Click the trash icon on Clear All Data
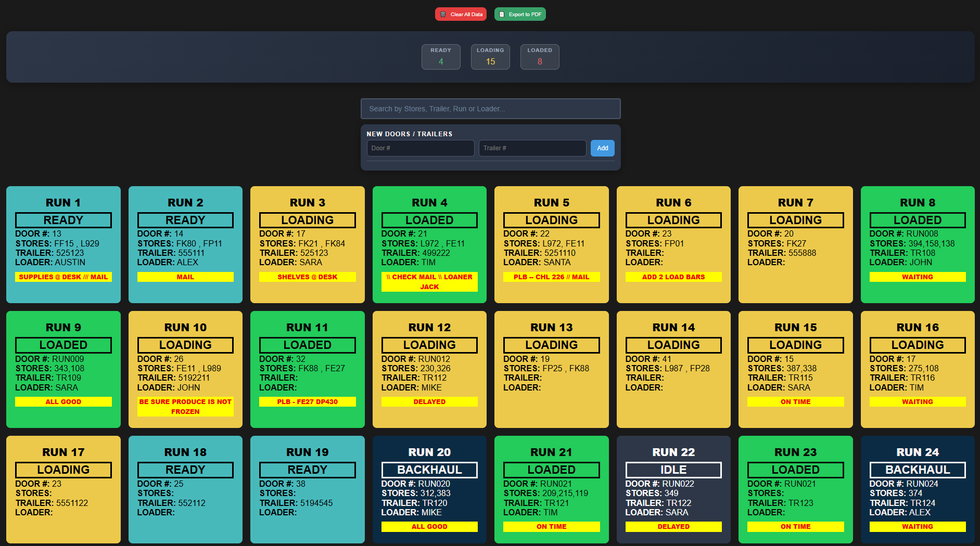This screenshot has height=546, width=980. pyautogui.click(x=443, y=15)
